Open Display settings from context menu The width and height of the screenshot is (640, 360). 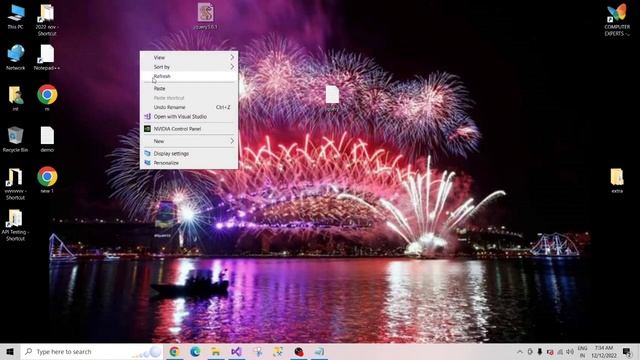[x=189, y=153]
